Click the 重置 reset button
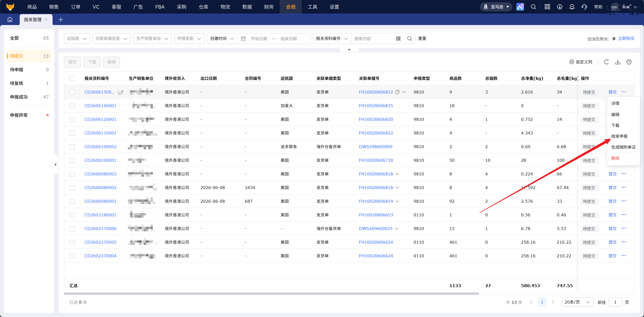The width and height of the screenshot is (644, 317). pyautogui.click(x=422, y=38)
